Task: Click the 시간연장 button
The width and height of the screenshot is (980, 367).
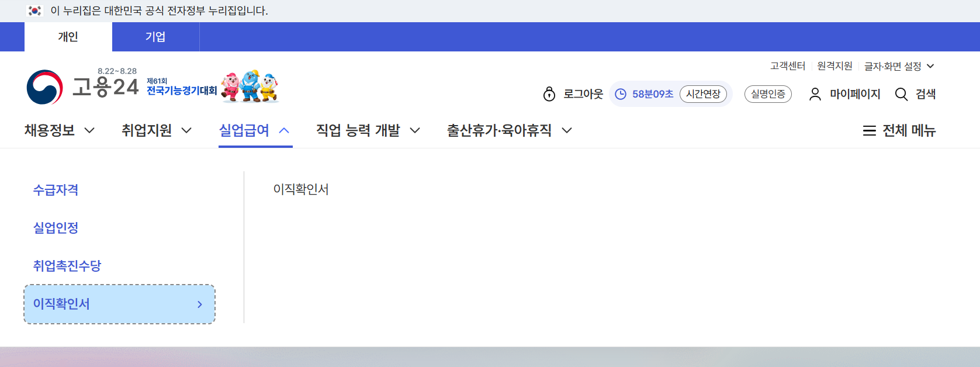Action: point(703,94)
